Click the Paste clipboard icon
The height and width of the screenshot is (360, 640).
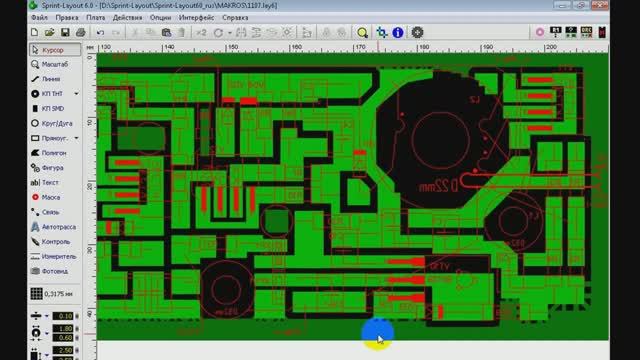point(166,33)
